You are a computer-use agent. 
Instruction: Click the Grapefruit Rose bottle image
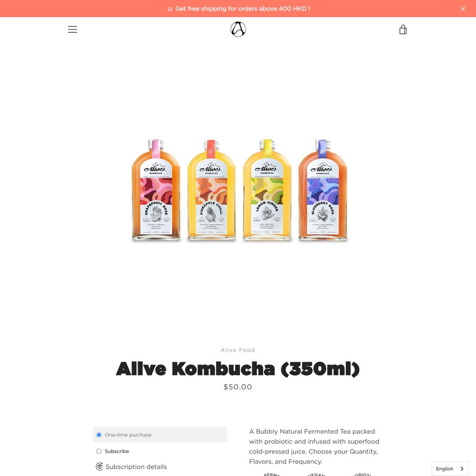(156, 190)
